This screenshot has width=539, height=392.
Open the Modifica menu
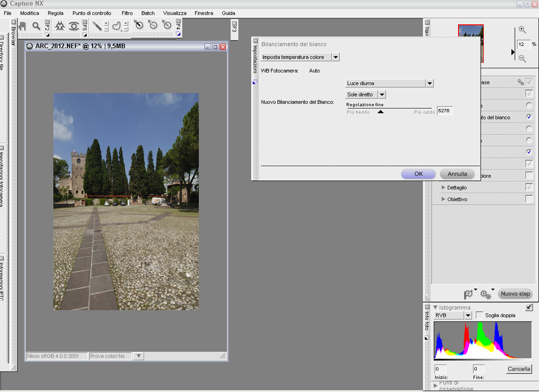(29, 13)
